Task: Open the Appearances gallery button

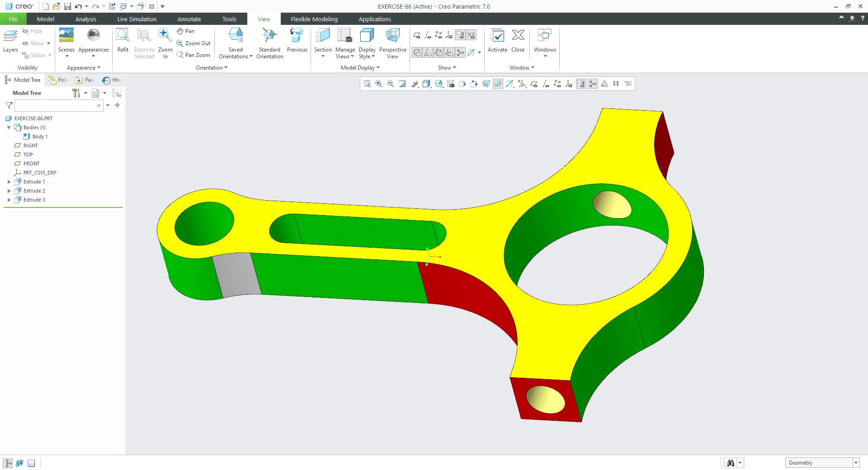Action: pyautogui.click(x=94, y=43)
